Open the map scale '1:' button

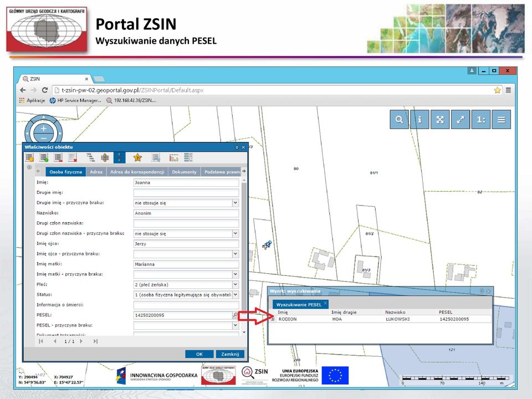[481, 120]
